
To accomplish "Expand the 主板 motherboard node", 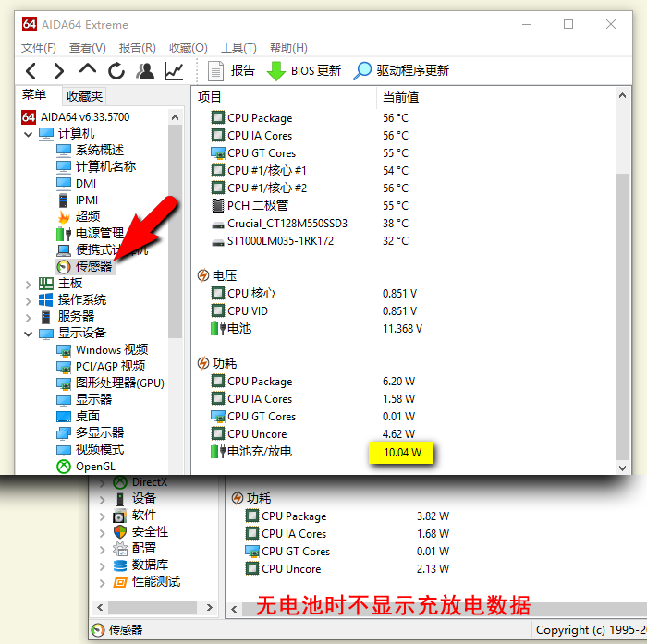I will click(x=28, y=285).
